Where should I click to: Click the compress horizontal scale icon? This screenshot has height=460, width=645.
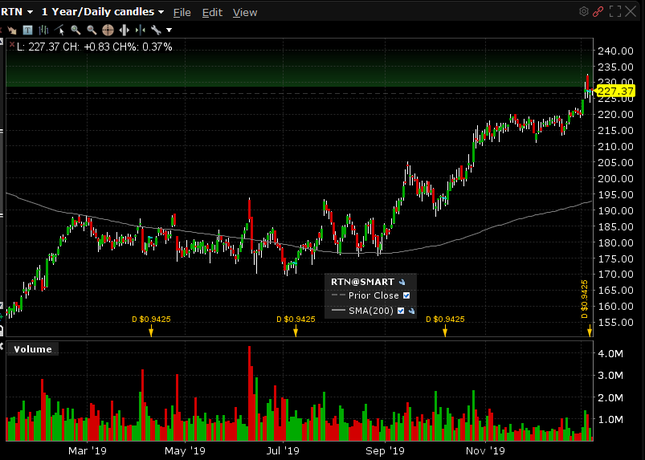pos(140,30)
